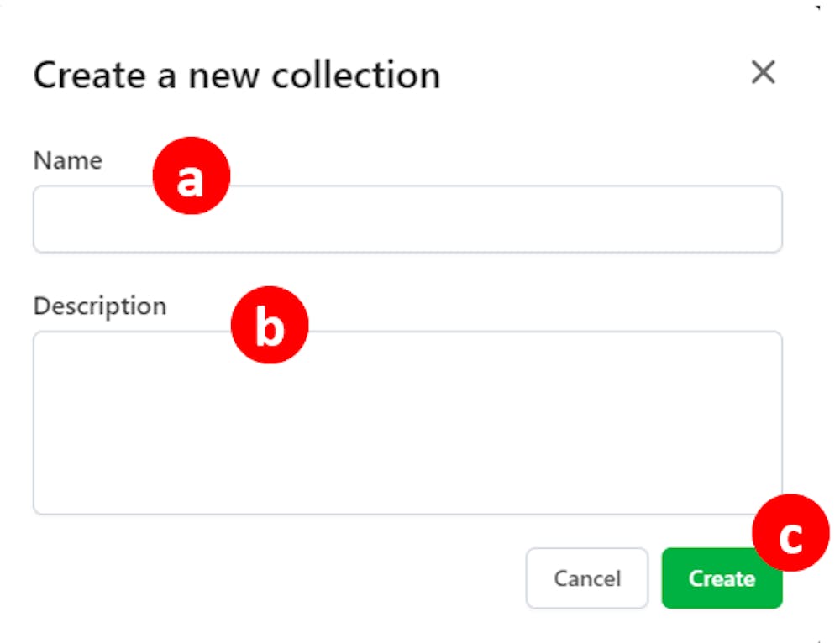Close the Create a new collection dialog
Image resolution: width=840 pixels, height=643 pixels.
coord(763,73)
